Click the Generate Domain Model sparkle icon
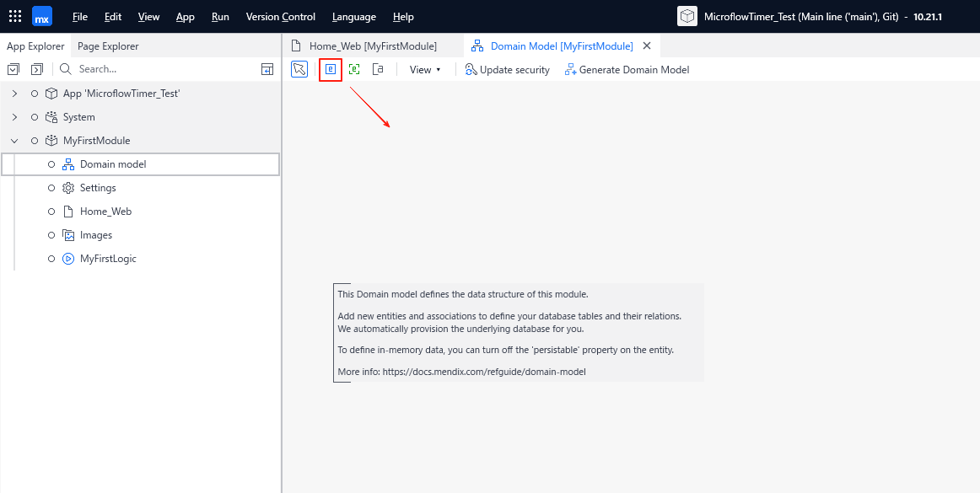The height and width of the screenshot is (493, 980). [x=571, y=70]
